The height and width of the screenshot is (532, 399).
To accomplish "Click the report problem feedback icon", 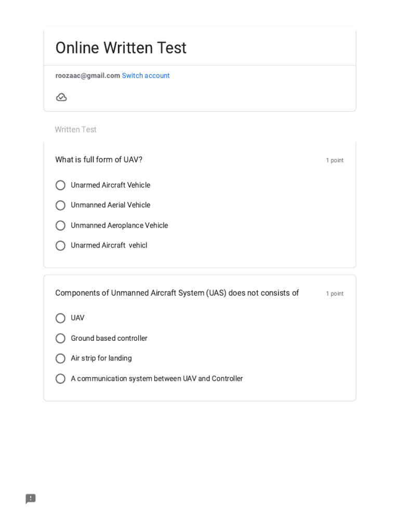I will 31,499.
